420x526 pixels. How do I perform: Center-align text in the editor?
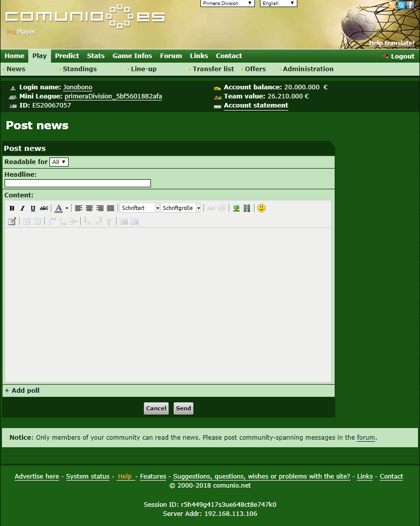pos(89,208)
